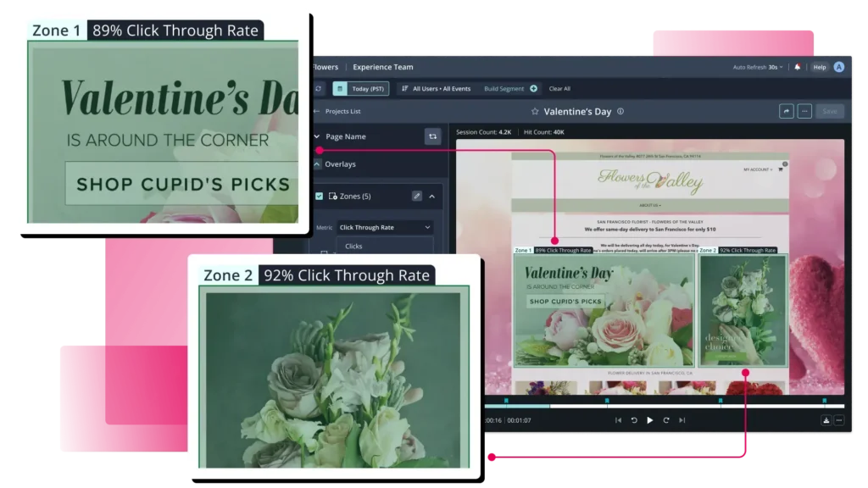Viewport: 868px width, 488px height.
Task: Open the info icon beside Valentine's Day
Action: tap(620, 111)
